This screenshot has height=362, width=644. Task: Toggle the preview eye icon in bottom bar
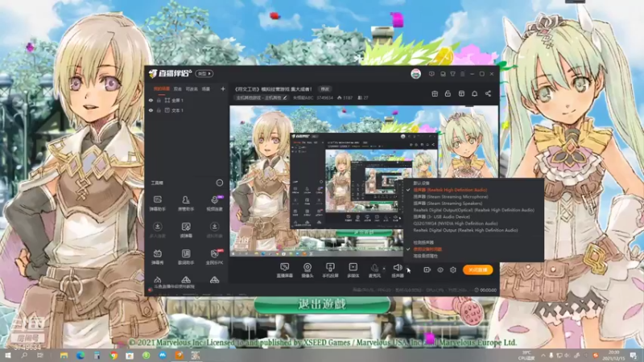(440, 269)
